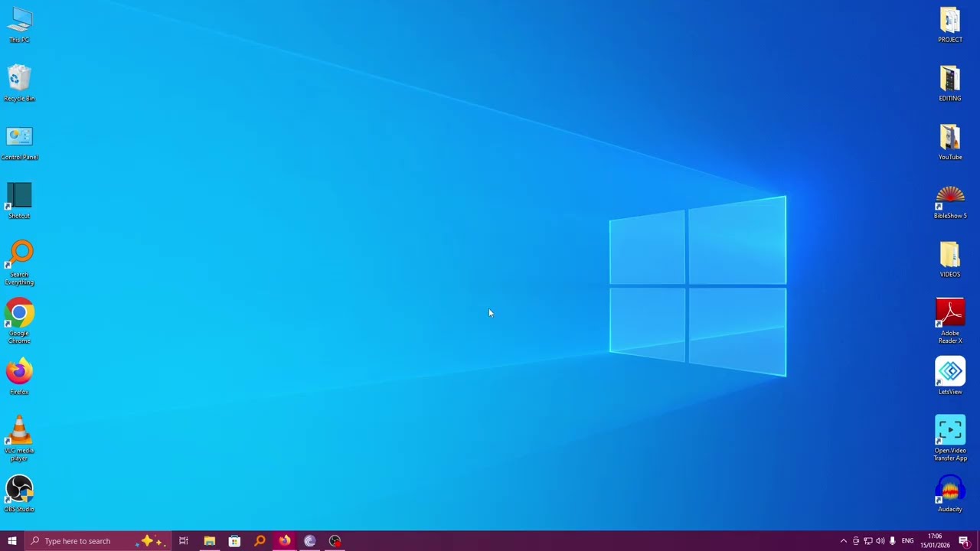Click the Type here to search box
The image size is (980, 551).
click(x=97, y=541)
